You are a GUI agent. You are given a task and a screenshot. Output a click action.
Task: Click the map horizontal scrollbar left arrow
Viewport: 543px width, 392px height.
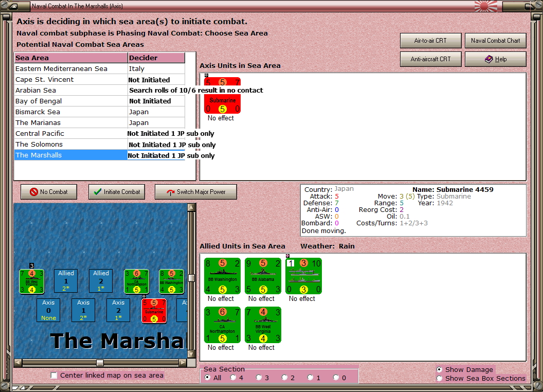[x=18, y=363]
